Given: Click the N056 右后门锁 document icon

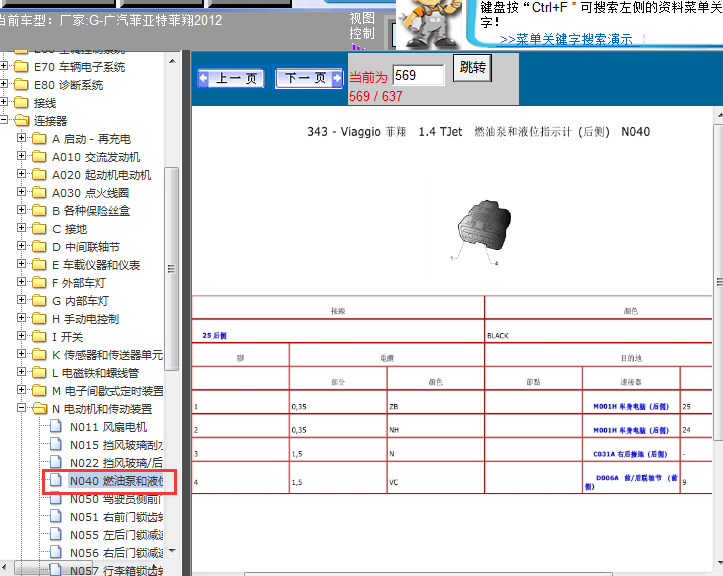Looking at the screenshot, I should tap(56, 552).
